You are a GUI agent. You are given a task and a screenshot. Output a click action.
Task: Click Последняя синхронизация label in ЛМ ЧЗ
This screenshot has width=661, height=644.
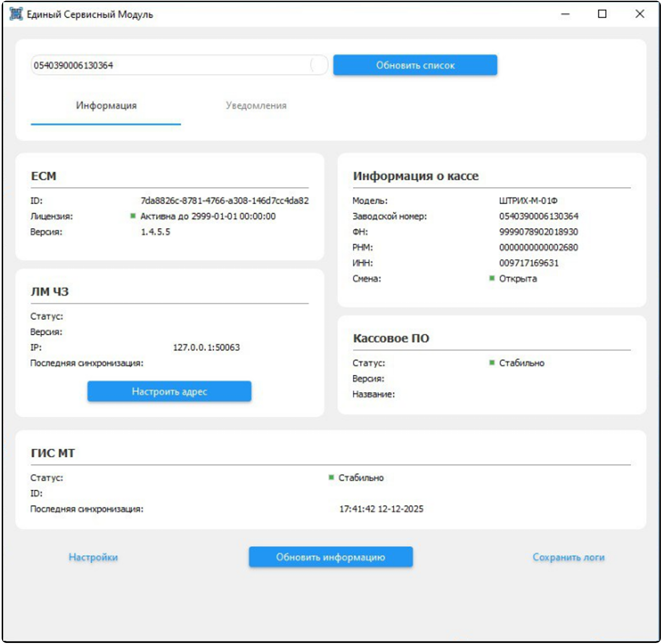[x=86, y=363]
